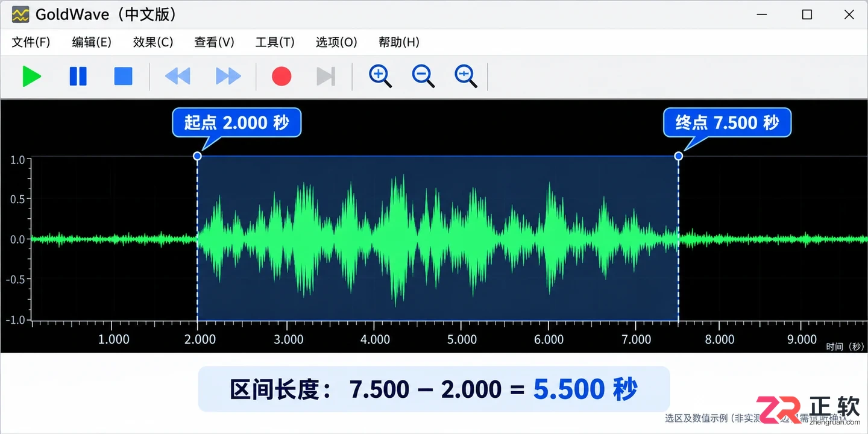
Task: Click the third magnifier zoom icon
Action: (x=466, y=76)
